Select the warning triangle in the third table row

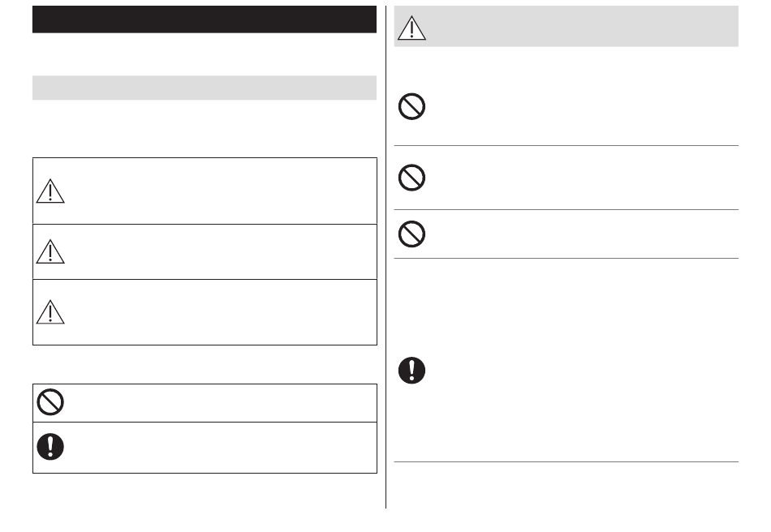point(50,312)
